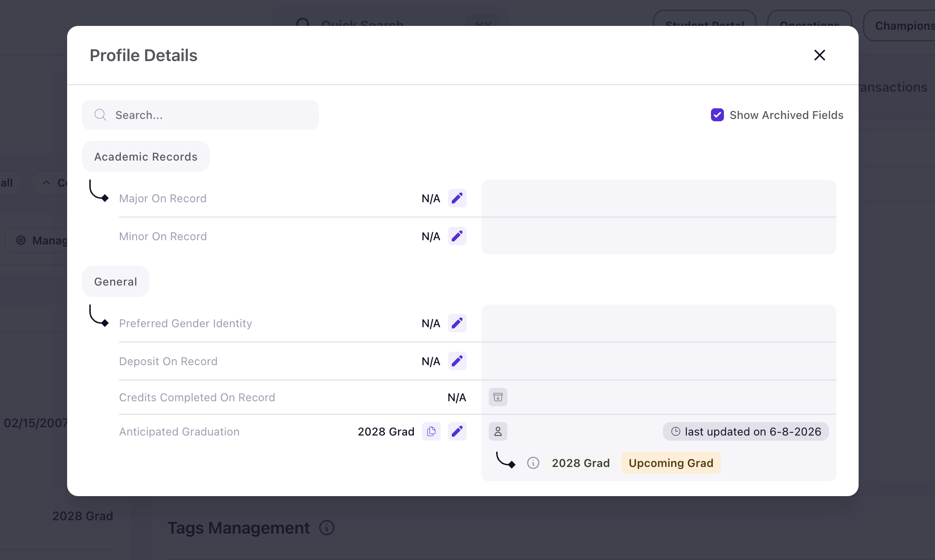
Task: Click the 2028 Grad value in Anticipated Graduation row
Action: [386, 432]
